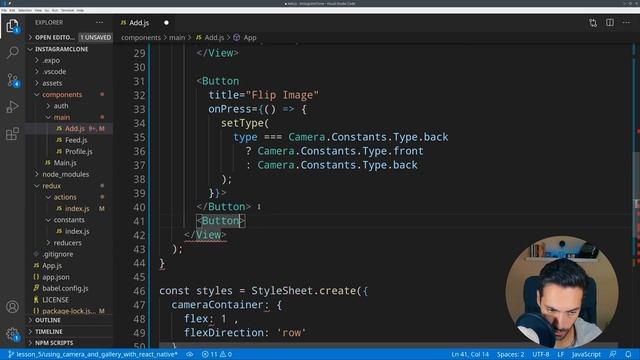The height and width of the screenshot is (360, 640).
Task: Collapse the constants folder
Action: tap(70, 220)
